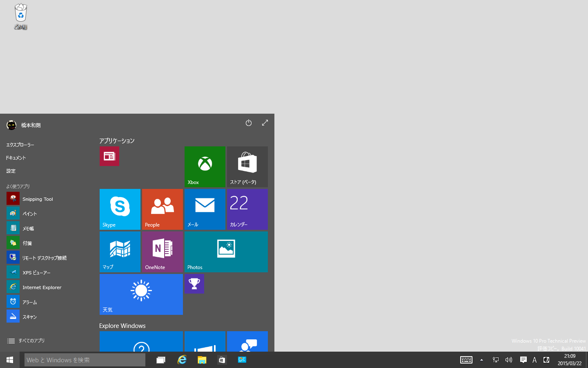
Task: Click the Web と Windows search box
Action: coord(85,360)
